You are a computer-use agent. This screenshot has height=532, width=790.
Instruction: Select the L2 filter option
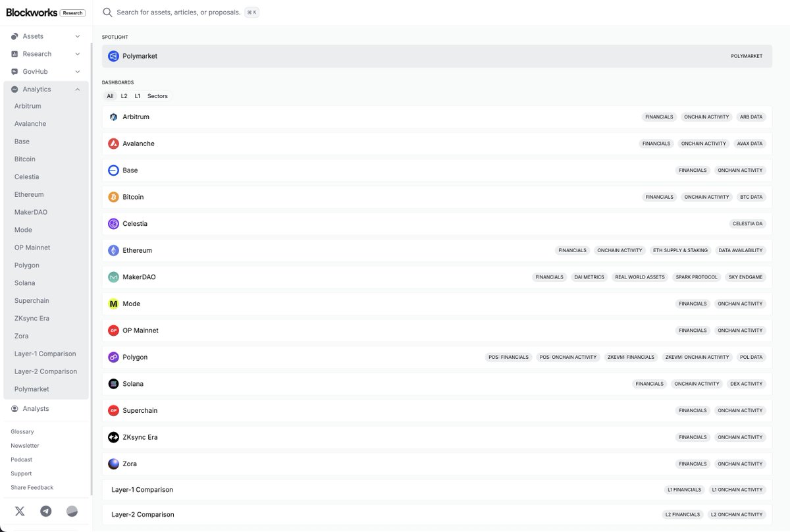point(124,95)
